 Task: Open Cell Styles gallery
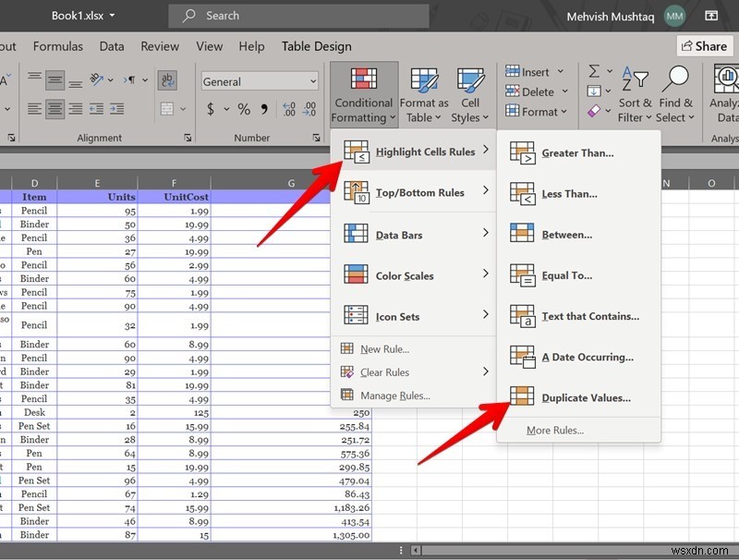[470, 92]
